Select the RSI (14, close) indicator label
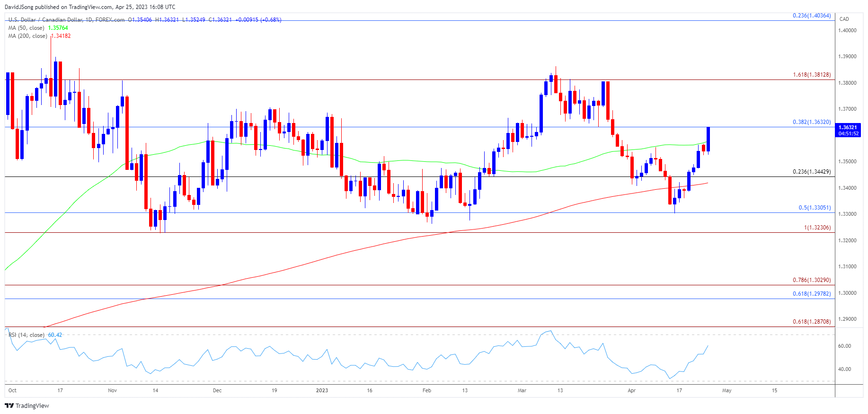This screenshot has height=414, width=868. [27, 335]
